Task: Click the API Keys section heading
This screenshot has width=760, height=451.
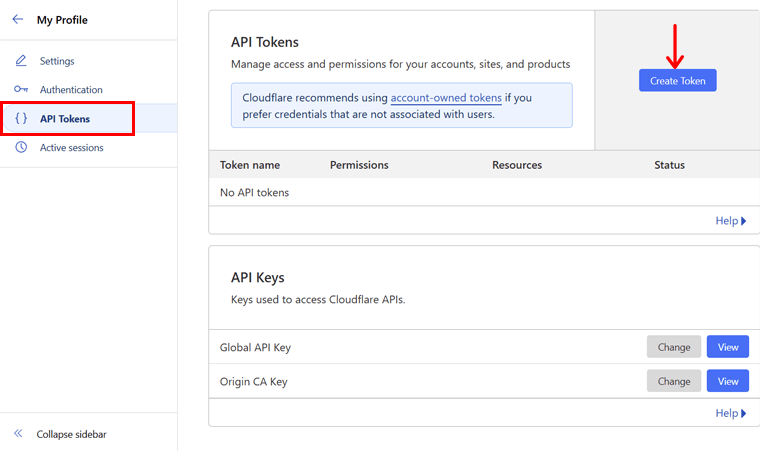Action: pos(257,277)
